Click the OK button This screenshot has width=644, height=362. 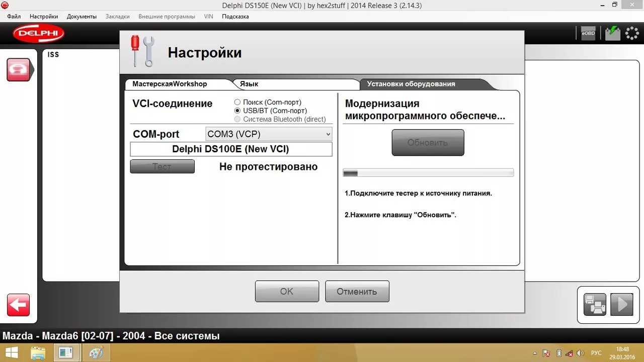tap(287, 292)
